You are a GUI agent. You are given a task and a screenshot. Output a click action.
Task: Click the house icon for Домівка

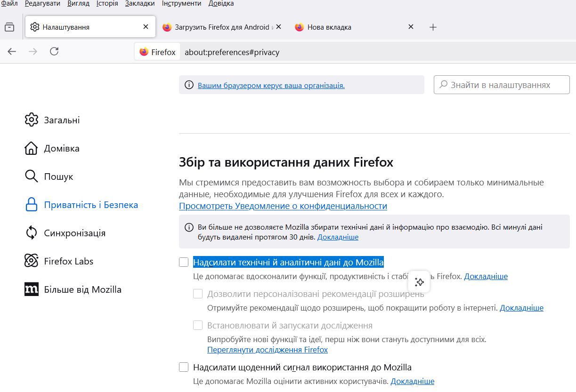[x=31, y=148]
